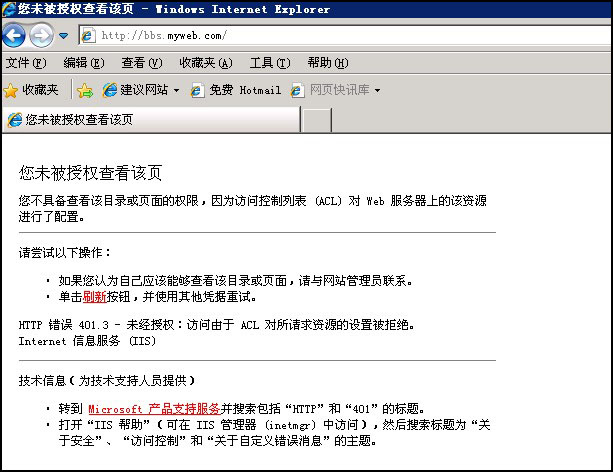
Task: Click the 刷新 link in the page
Action: tap(94, 297)
